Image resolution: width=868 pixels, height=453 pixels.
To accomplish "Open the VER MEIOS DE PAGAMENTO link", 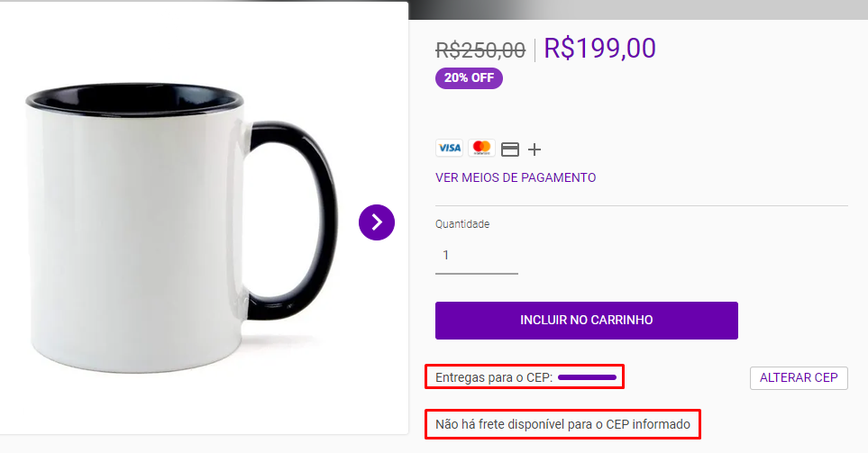I will (516, 177).
